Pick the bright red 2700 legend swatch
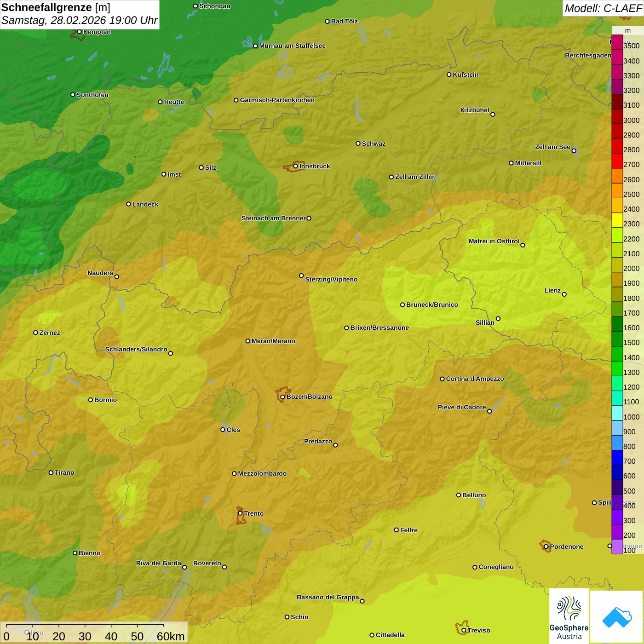 [x=617, y=161]
